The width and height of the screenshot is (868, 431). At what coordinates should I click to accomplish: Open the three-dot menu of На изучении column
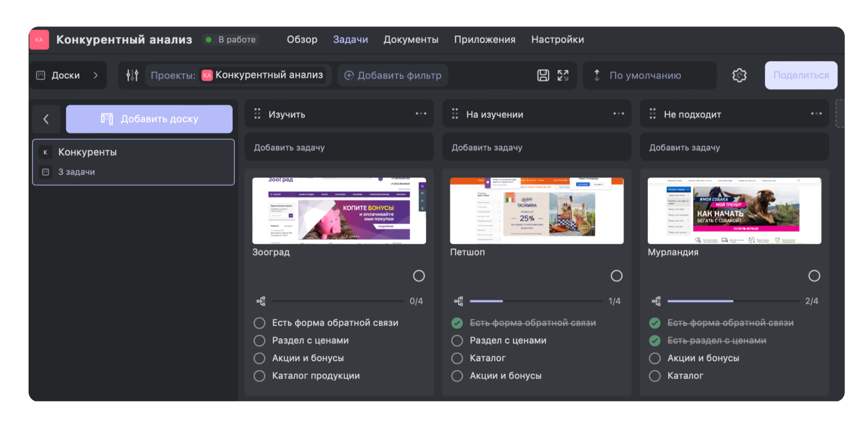click(618, 114)
